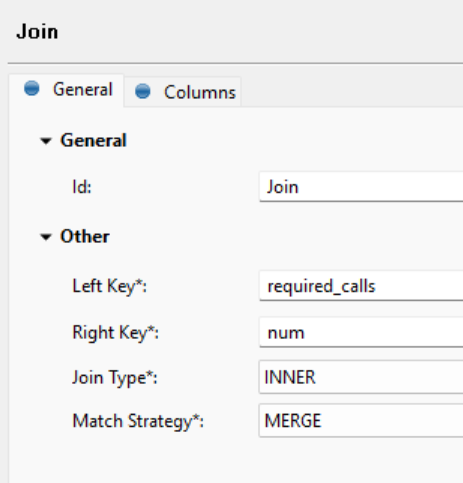Switch to the Columns tab
Image resolution: width=463 pixels, height=483 pixels.
182,92
